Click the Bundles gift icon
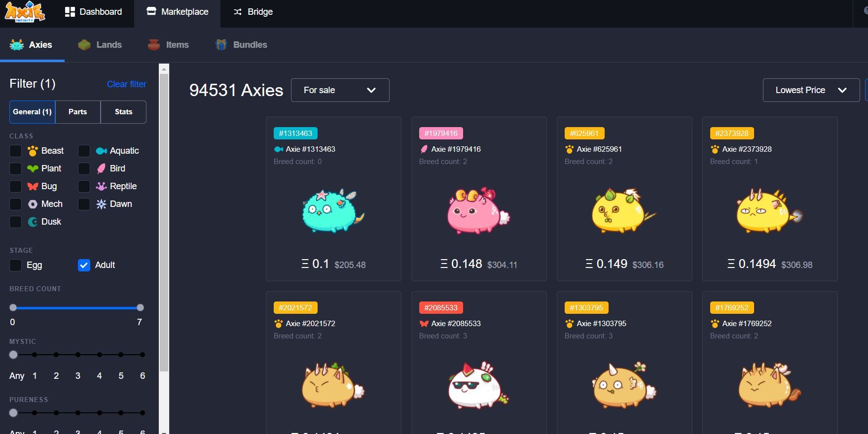 click(221, 45)
